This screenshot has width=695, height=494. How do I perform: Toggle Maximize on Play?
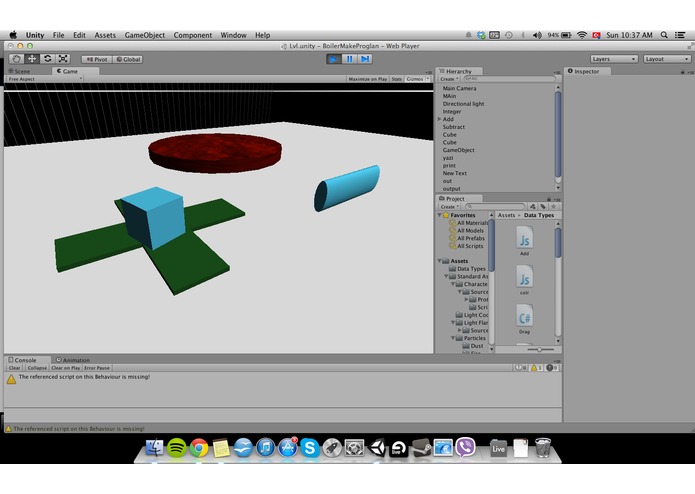pyautogui.click(x=367, y=79)
